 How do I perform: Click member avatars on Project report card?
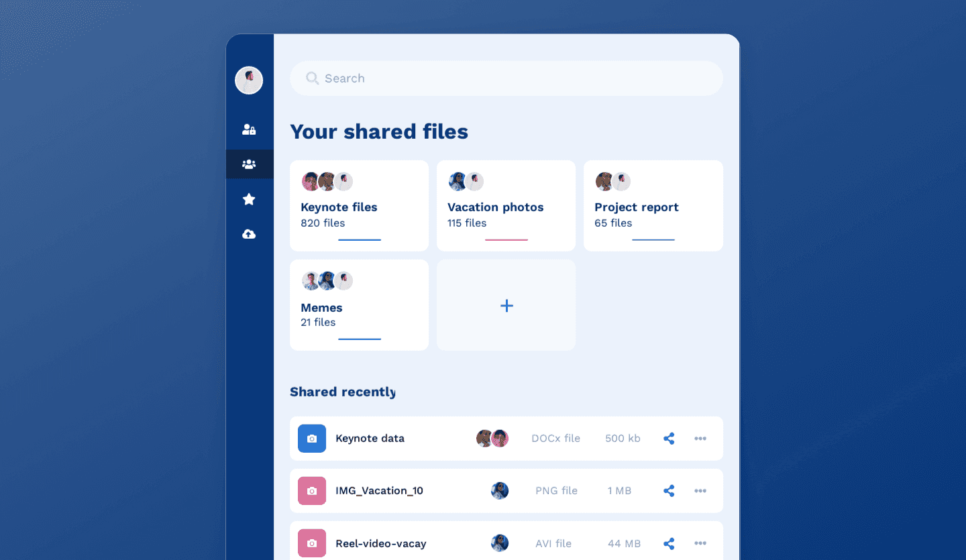pyautogui.click(x=612, y=182)
